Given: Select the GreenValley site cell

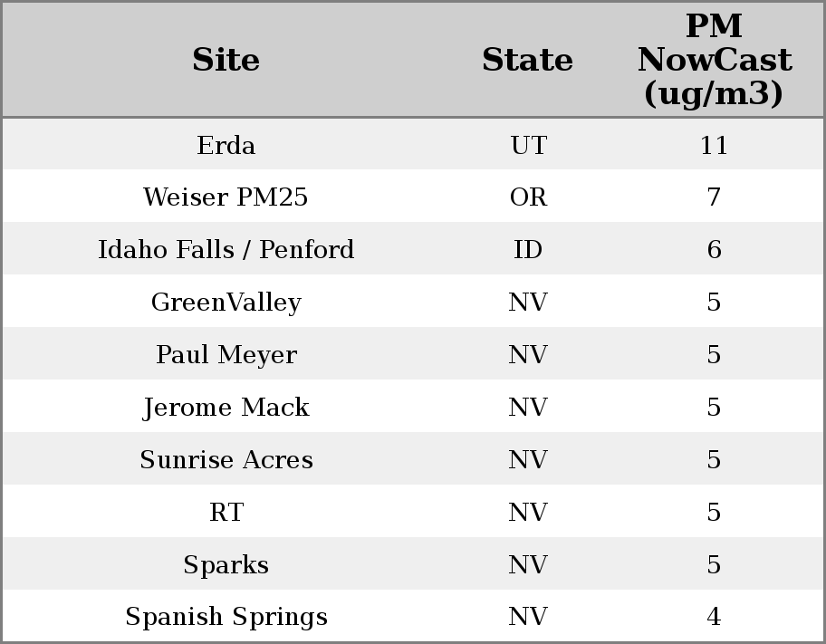Looking at the screenshot, I should click(x=226, y=303).
